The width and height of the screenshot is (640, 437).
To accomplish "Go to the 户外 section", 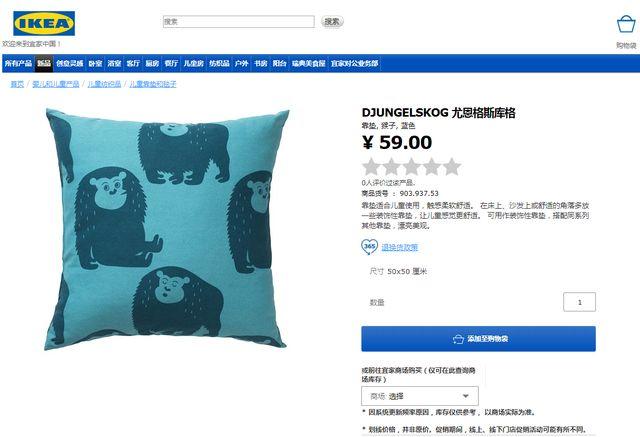I will (241, 63).
